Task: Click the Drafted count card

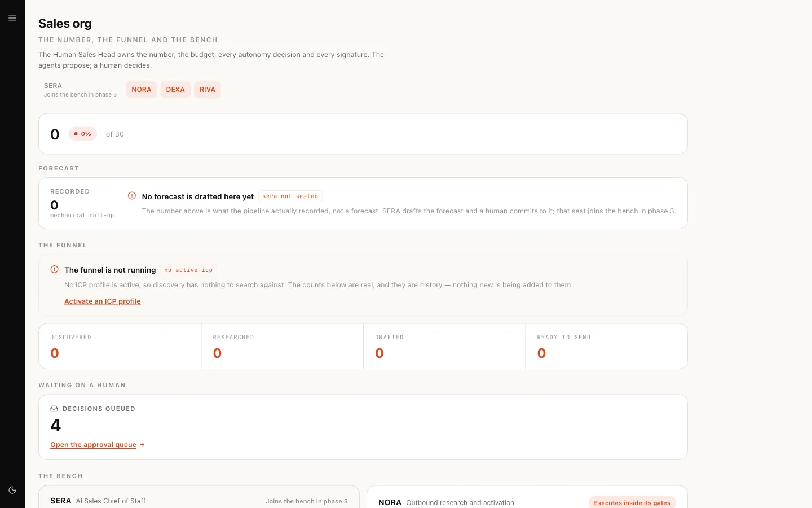Action: point(444,346)
